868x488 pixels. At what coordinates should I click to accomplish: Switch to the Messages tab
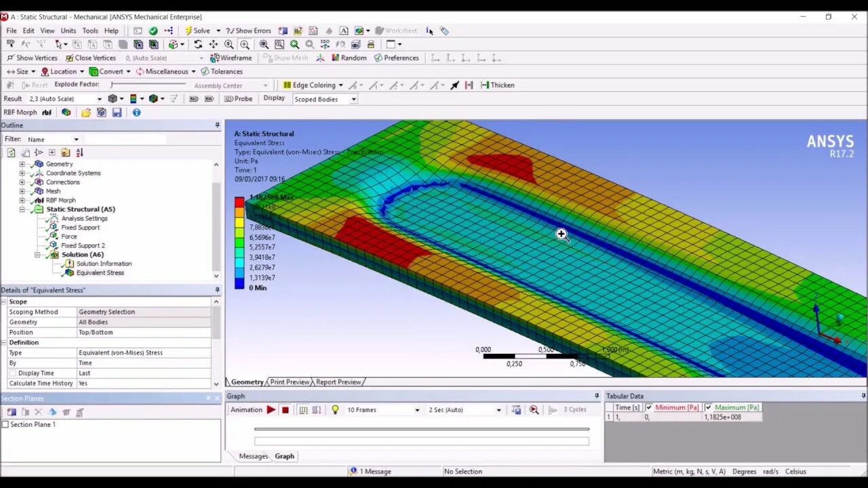coord(253,456)
